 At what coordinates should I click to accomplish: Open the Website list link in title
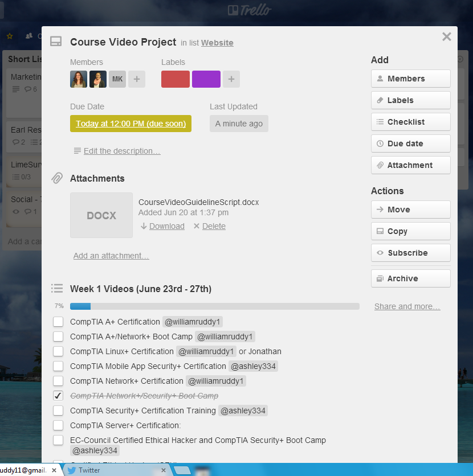[x=217, y=43]
